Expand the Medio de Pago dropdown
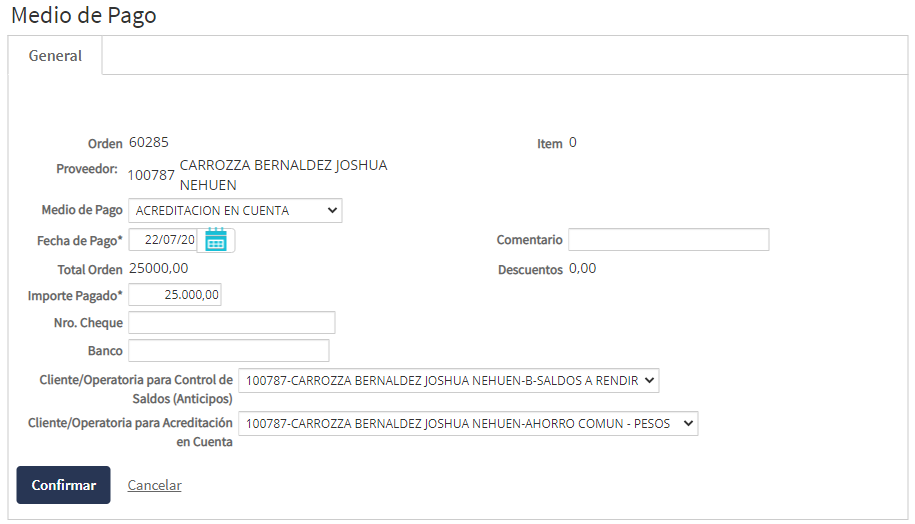915x524 pixels. (x=235, y=211)
